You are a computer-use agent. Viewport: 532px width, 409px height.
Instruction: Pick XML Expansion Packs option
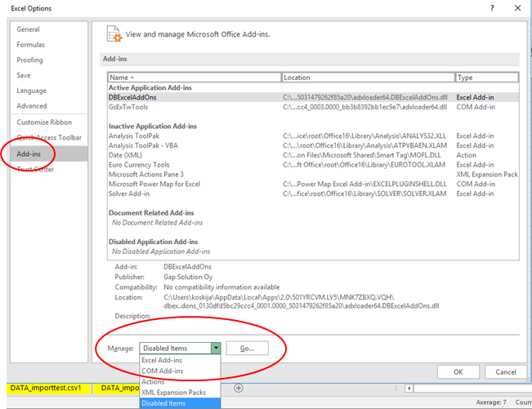click(174, 392)
